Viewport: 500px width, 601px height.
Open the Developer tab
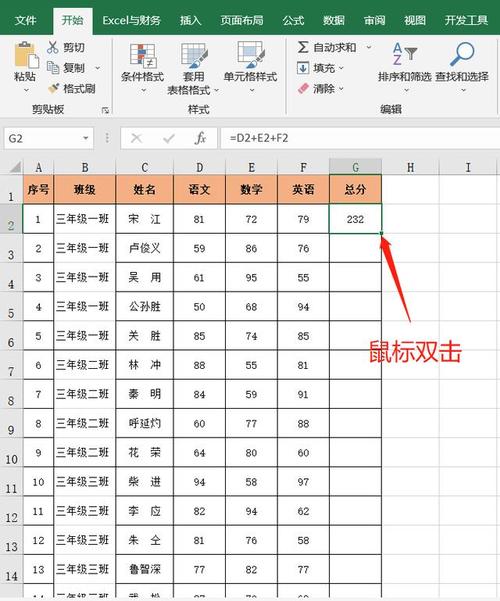click(x=466, y=20)
